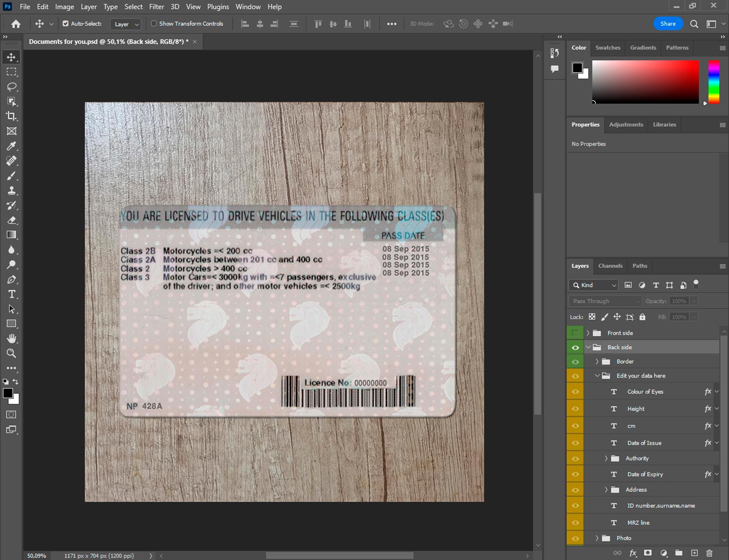Image resolution: width=729 pixels, height=560 pixels.
Task: Show the Front side group visibility
Action: click(575, 333)
